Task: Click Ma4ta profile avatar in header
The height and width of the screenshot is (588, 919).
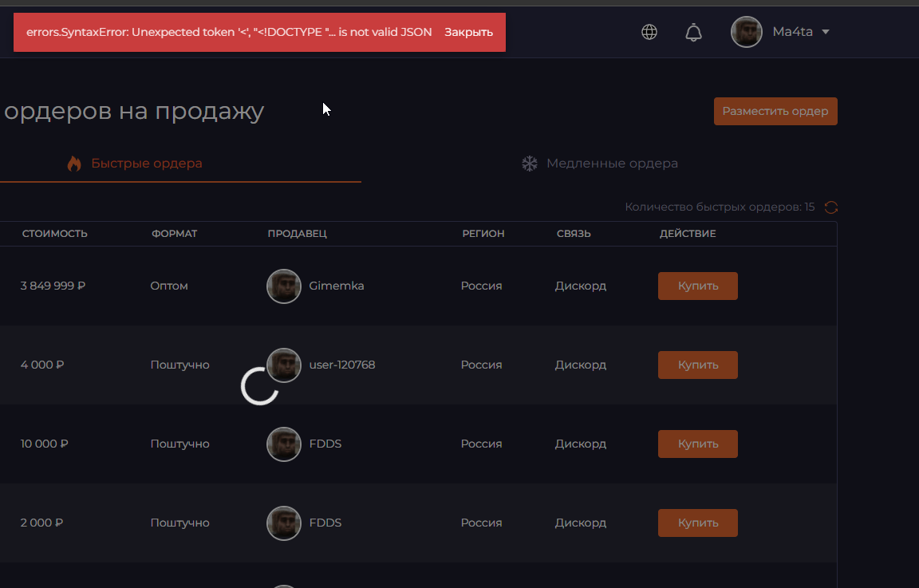Action: (746, 32)
